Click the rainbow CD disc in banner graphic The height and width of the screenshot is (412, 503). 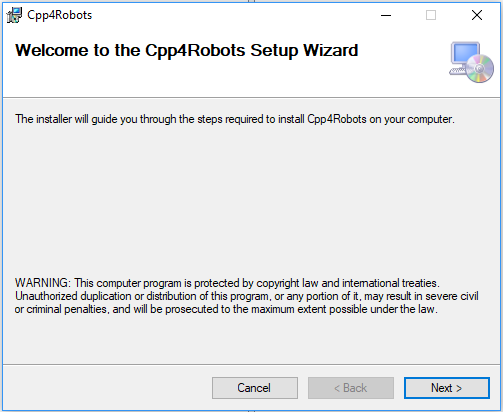[x=480, y=68]
